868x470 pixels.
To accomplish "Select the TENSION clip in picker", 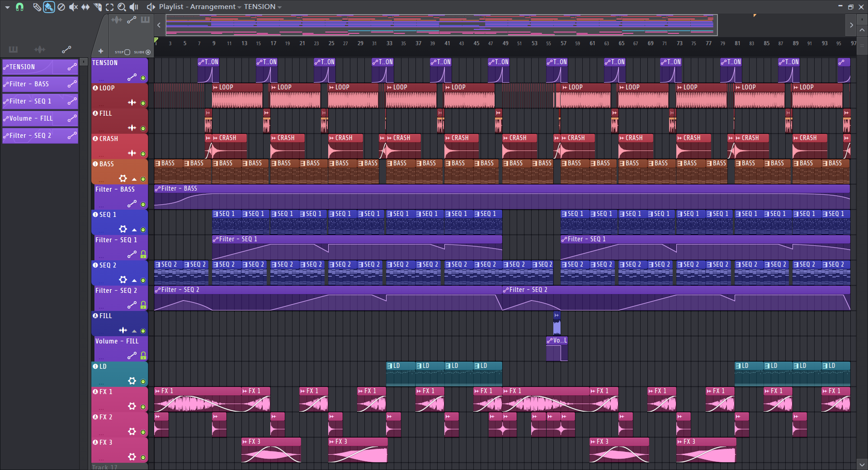I will tap(40, 67).
